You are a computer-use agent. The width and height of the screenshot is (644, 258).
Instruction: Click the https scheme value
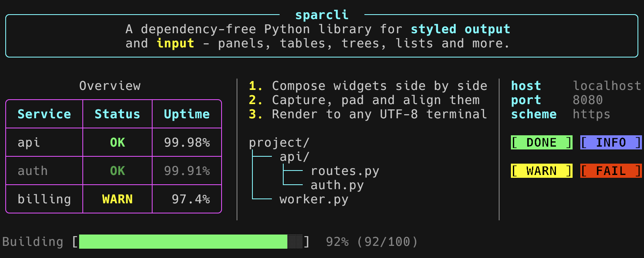pyautogui.click(x=591, y=114)
